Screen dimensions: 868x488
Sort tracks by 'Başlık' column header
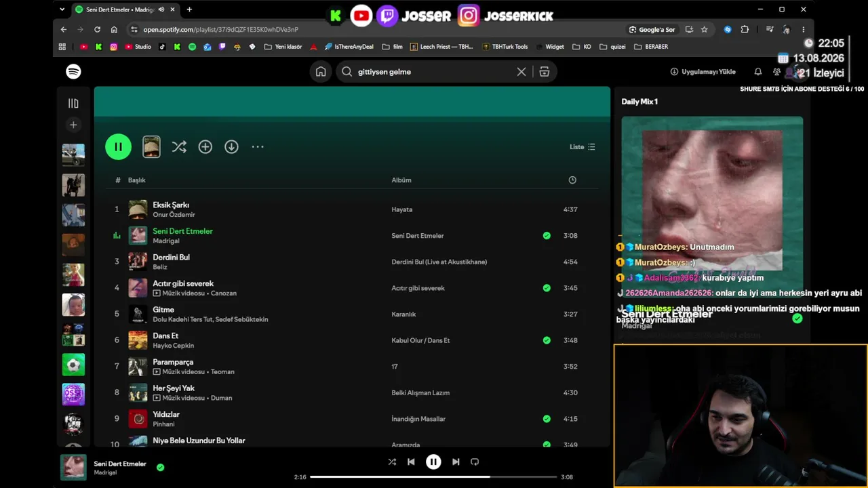(x=137, y=180)
